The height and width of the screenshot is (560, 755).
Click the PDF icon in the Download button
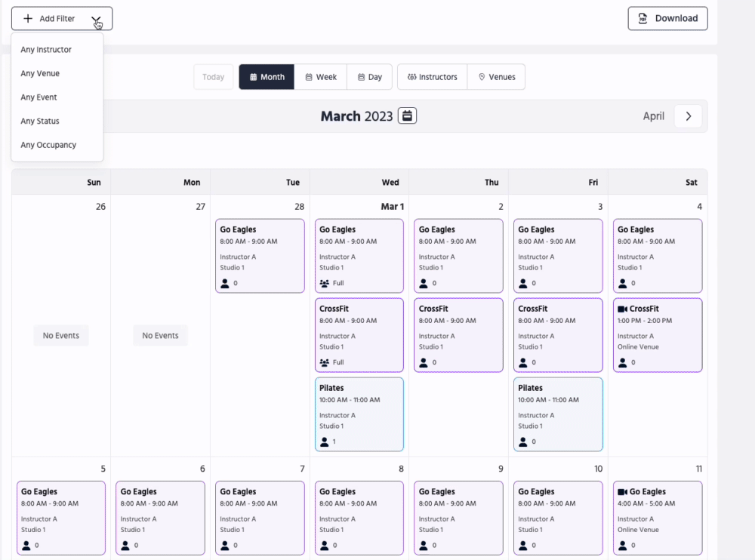point(643,19)
